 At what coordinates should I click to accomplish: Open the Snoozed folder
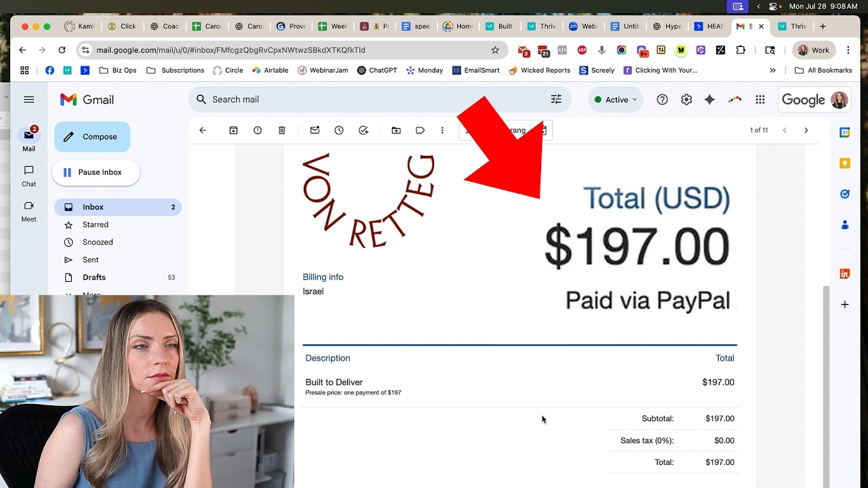(118, 243)
